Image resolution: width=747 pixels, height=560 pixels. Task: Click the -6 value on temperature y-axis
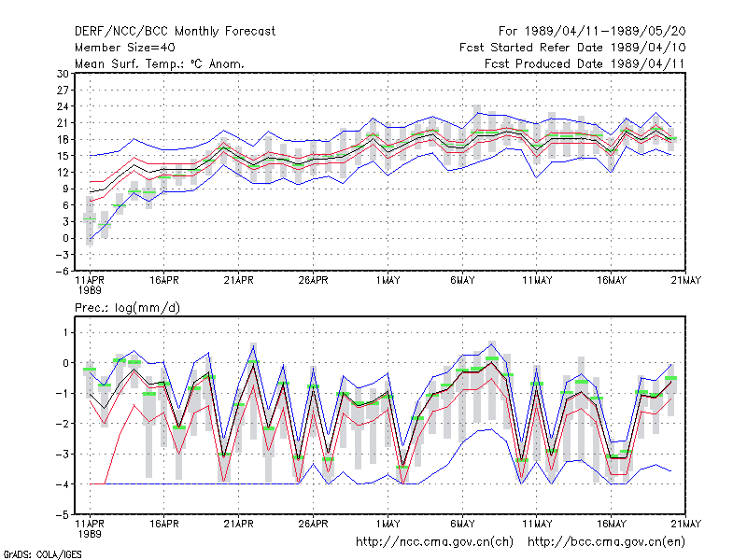62,272
